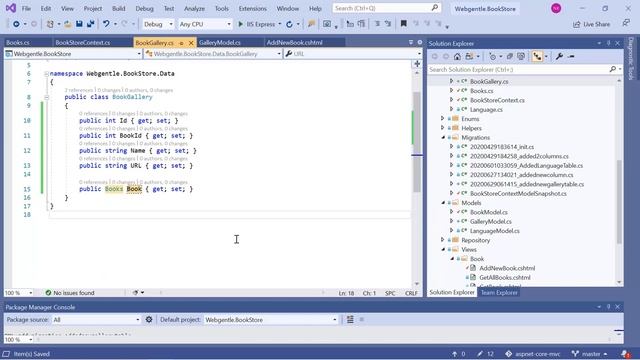
Task: Collapse All in Solution Explorer
Action: [510, 56]
